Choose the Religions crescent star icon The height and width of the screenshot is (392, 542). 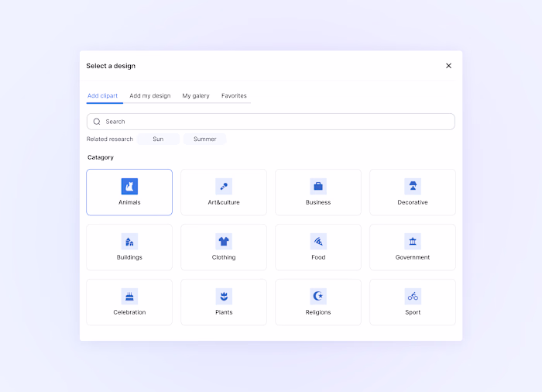pyautogui.click(x=318, y=297)
